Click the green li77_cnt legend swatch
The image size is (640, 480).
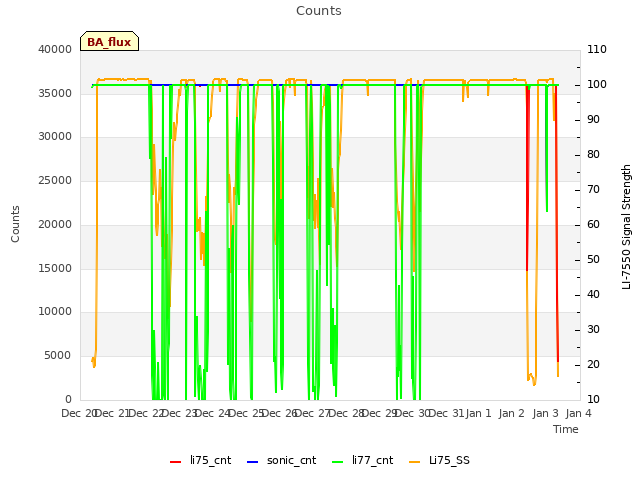[338, 462]
